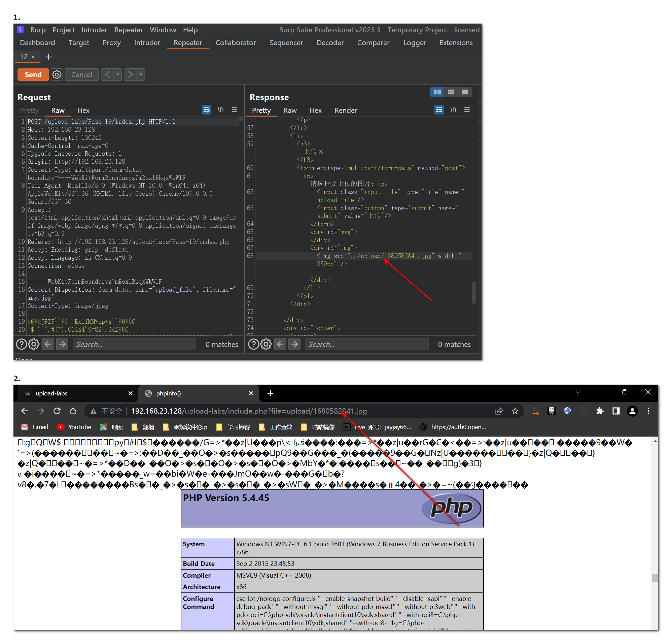Toggle show non-printable chars in Response panel
Screen dimensions: 672x644
(453, 110)
